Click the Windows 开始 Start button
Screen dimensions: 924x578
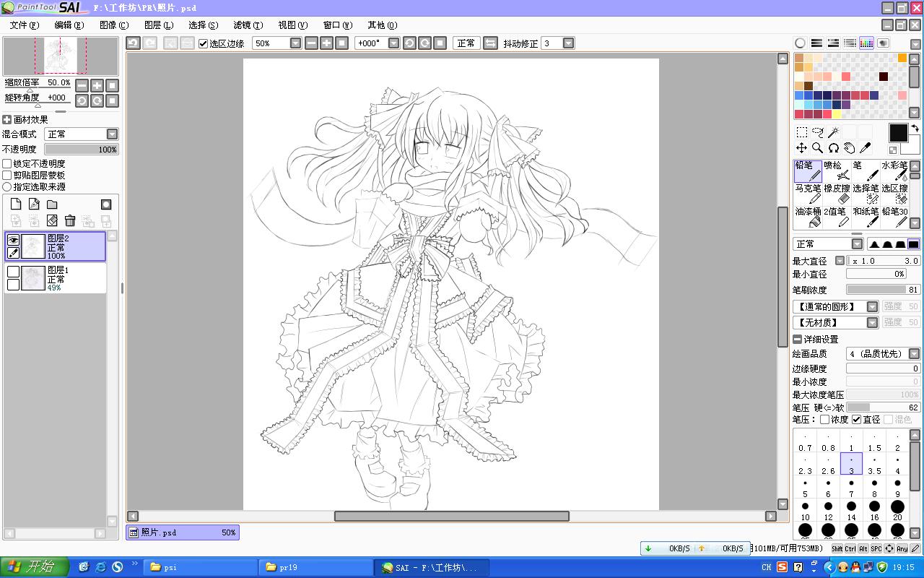point(34,567)
